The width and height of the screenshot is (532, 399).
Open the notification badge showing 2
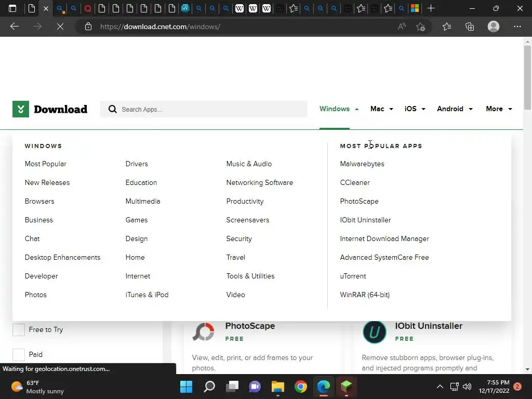tap(517, 387)
